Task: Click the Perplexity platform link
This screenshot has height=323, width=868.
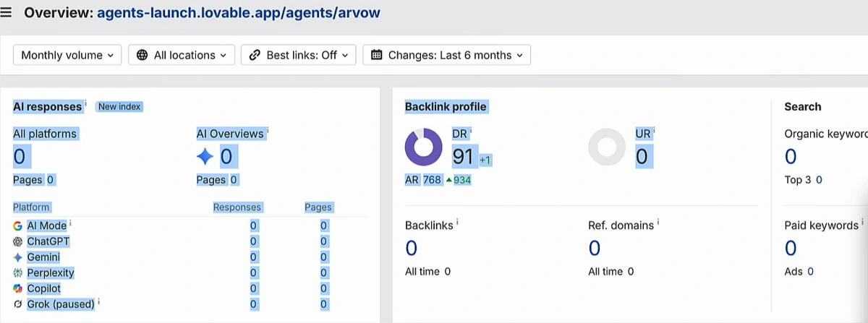Action: pyautogui.click(x=51, y=273)
